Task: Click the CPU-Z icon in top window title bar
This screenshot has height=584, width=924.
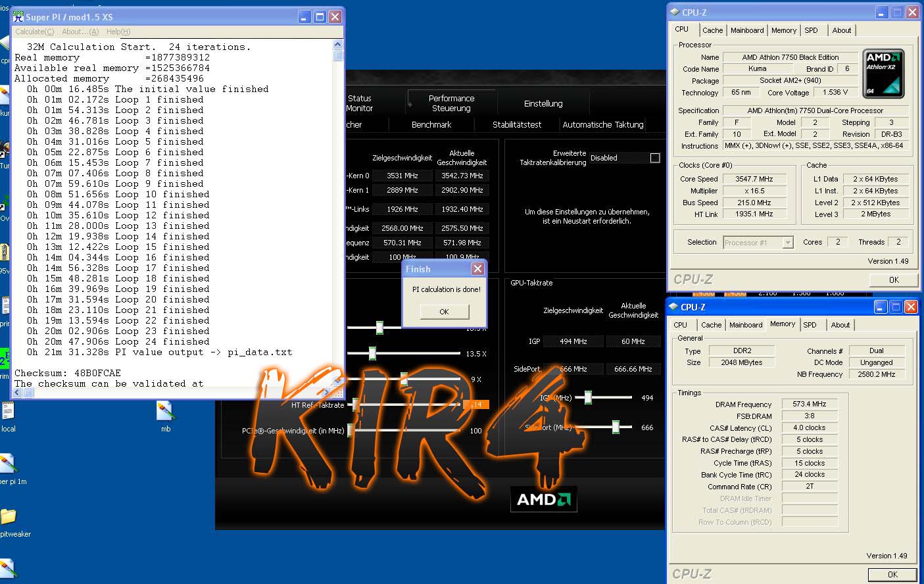Action: (674, 12)
